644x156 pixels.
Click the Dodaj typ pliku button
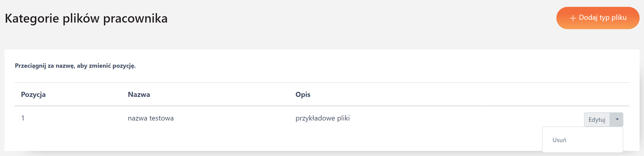point(598,18)
